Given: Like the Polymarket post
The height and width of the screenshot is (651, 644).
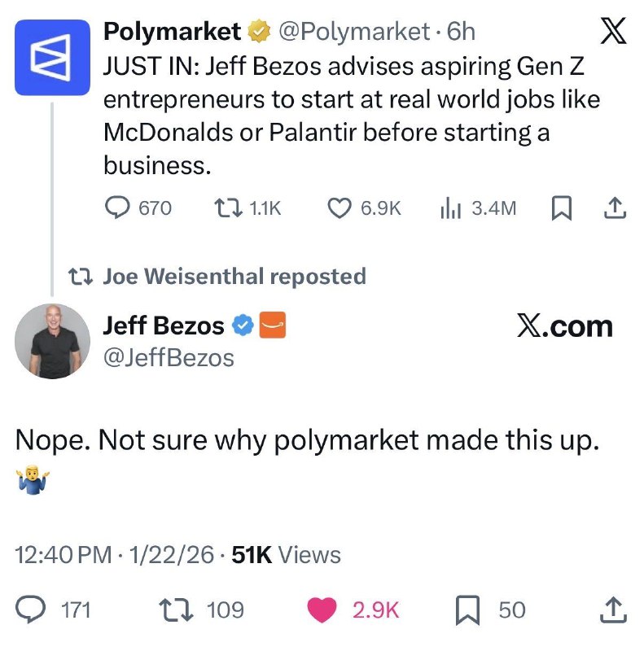Looking at the screenshot, I should pyautogui.click(x=339, y=208).
